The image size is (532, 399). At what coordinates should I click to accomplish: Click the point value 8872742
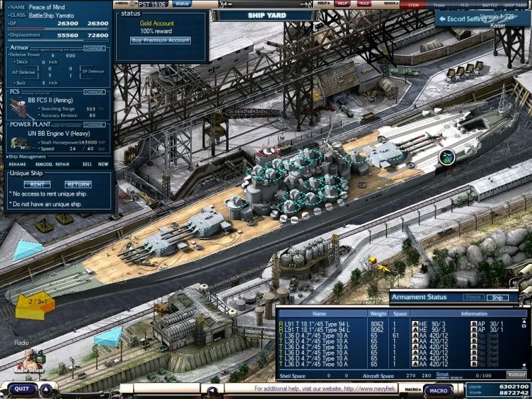(x=514, y=392)
